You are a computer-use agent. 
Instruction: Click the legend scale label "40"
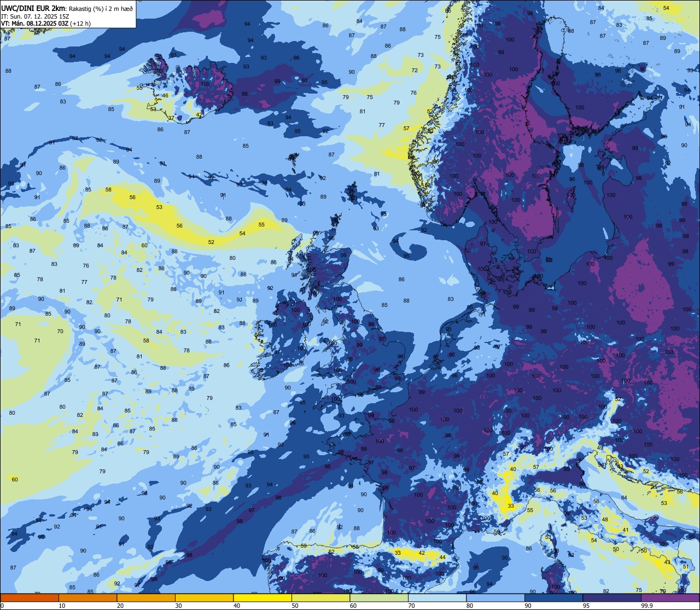click(236, 606)
